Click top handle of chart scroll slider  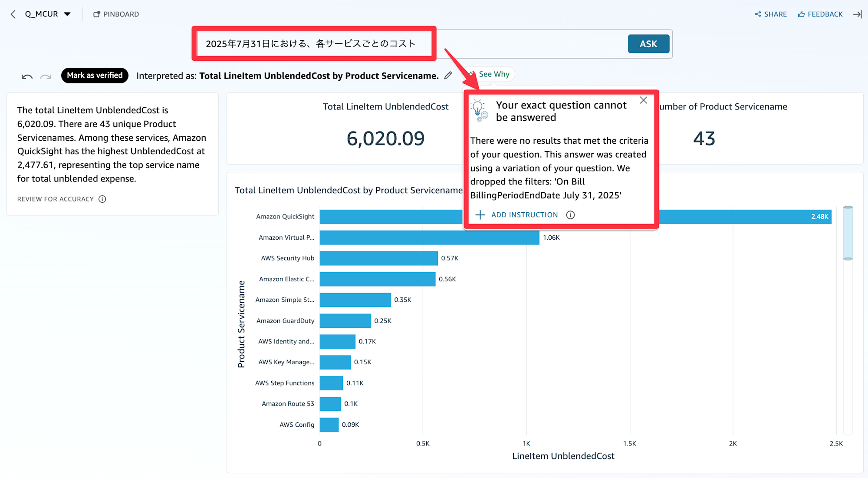click(848, 207)
